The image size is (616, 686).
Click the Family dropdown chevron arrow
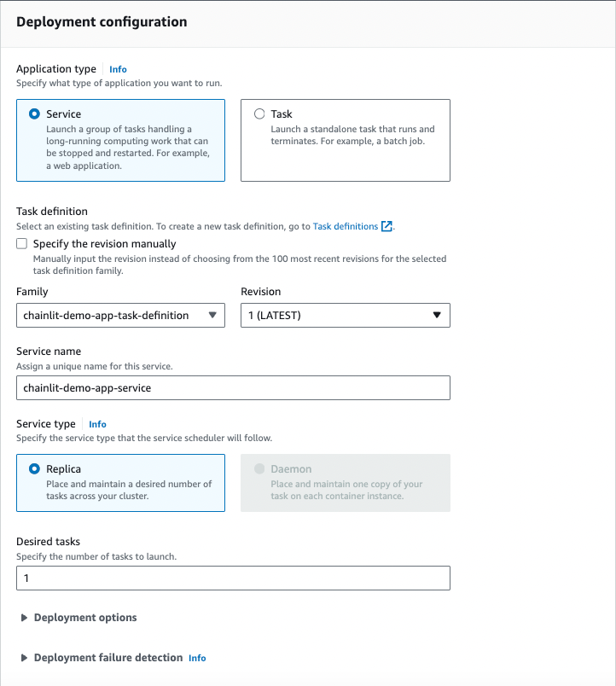tap(212, 315)
